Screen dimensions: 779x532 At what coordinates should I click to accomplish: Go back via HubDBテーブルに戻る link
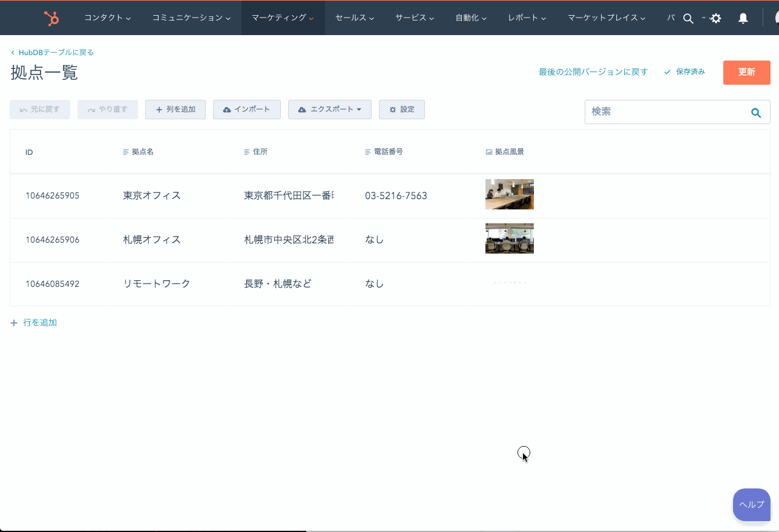pos(56,53)
